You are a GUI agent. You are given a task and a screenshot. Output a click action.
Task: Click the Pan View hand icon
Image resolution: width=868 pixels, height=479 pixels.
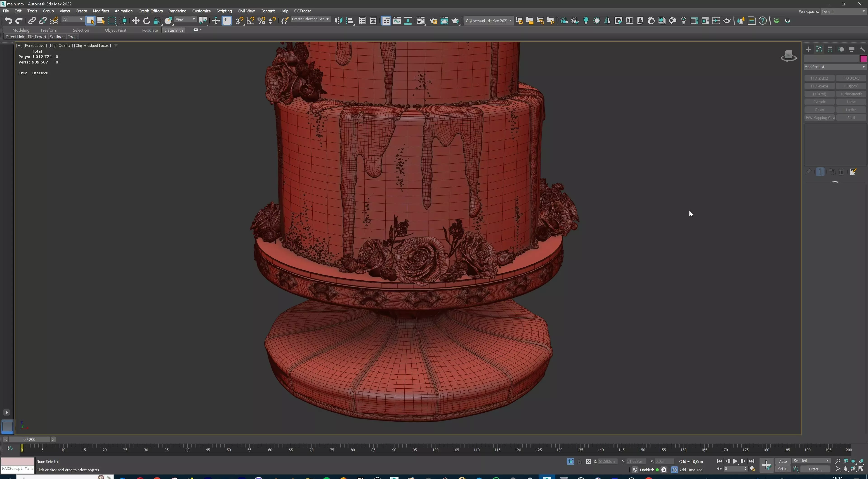click(x=845, y=469)
